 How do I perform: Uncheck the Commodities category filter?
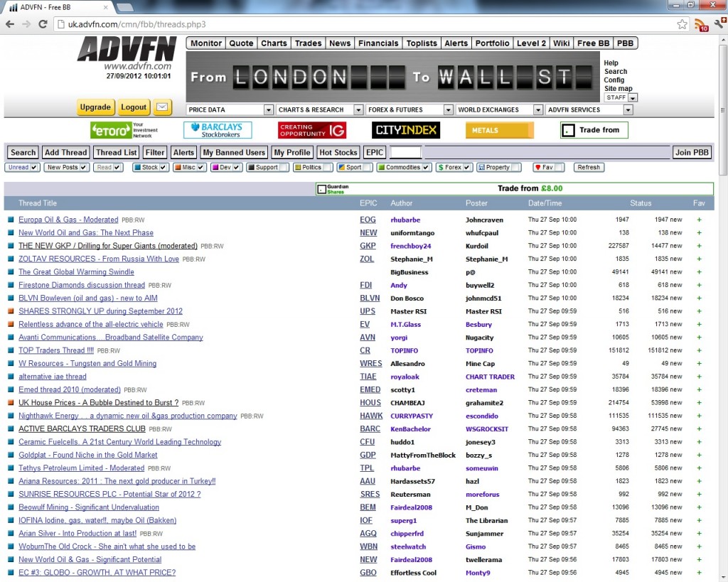[426, 168]
